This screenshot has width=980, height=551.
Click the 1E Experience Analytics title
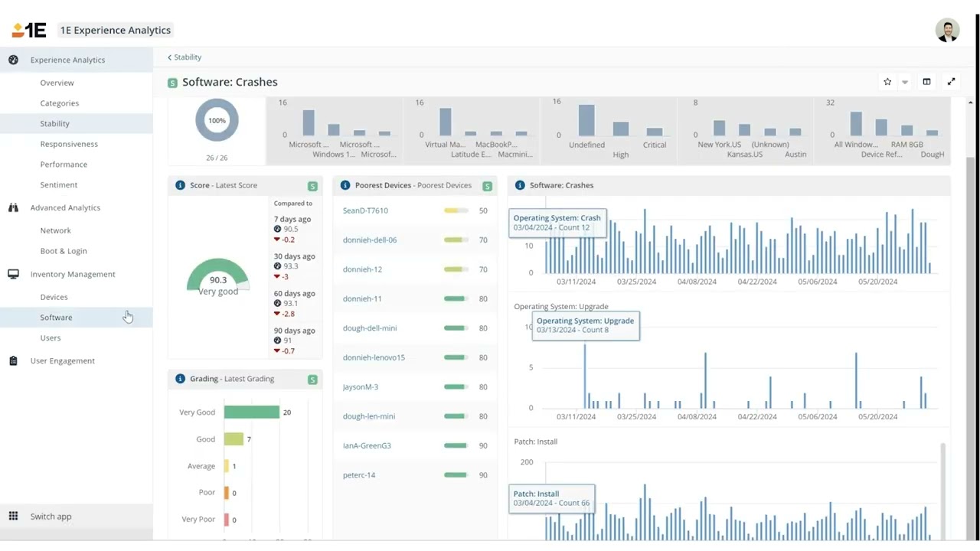[x=116, y=30]
